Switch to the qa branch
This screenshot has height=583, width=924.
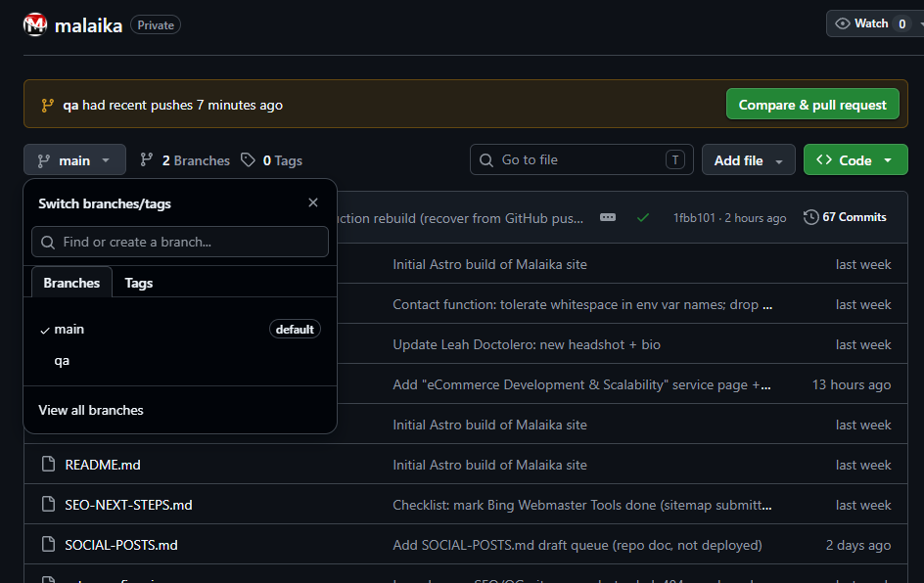[x=180, y=360]
